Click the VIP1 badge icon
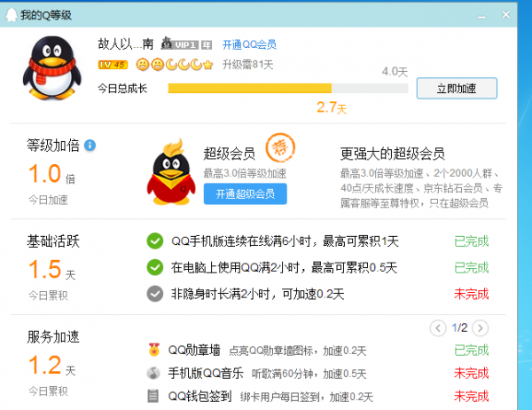The height and width of the screenshot is (410, 532). pyautogui.click(x=180, y=43)
